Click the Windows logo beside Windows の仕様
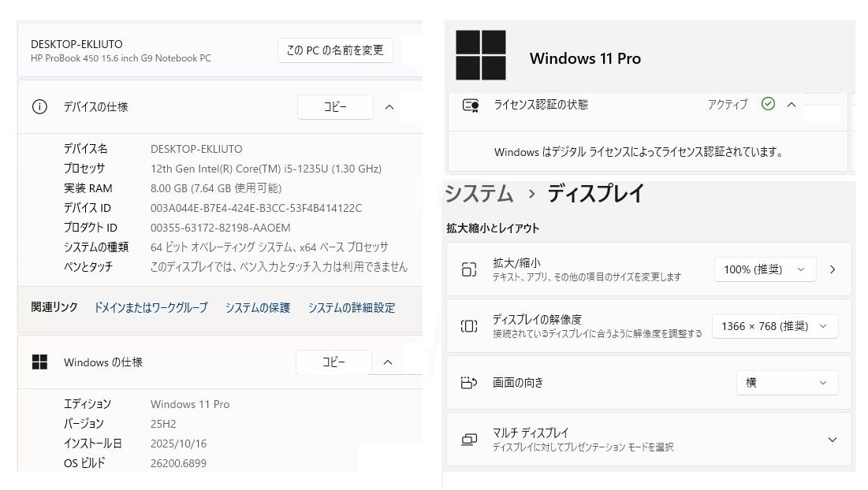Viewport: 868px width, 490px height. point(39,362)
